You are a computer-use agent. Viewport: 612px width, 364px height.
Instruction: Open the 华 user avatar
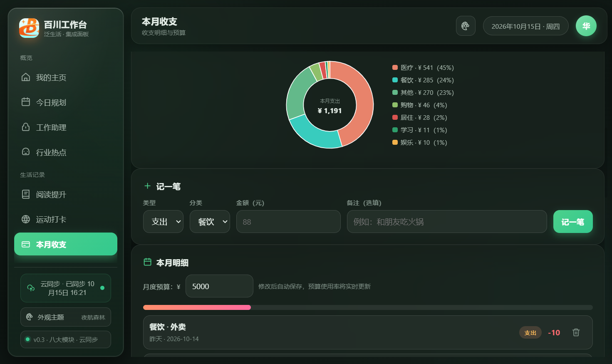pyautogui.click(x=586, y=26)
